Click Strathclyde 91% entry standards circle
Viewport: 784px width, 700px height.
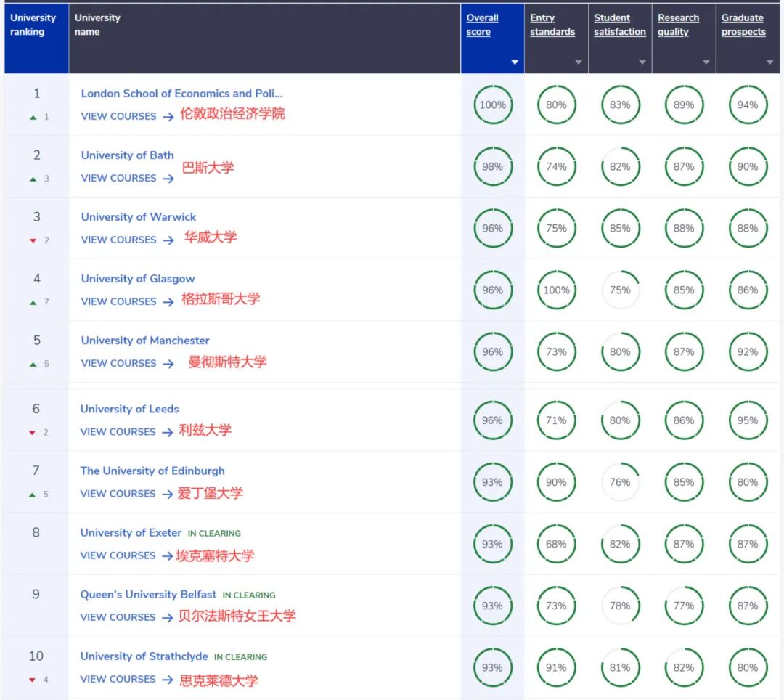coord(556,668)
